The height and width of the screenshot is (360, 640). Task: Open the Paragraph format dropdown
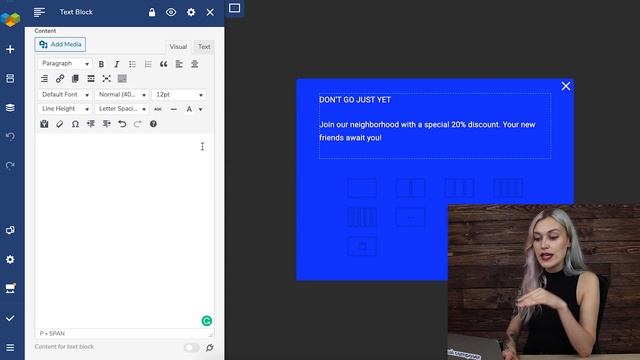click(65, 64)
